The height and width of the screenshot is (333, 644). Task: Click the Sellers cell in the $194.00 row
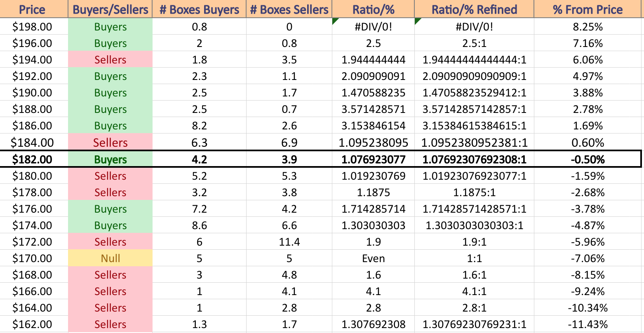(110, 60)
